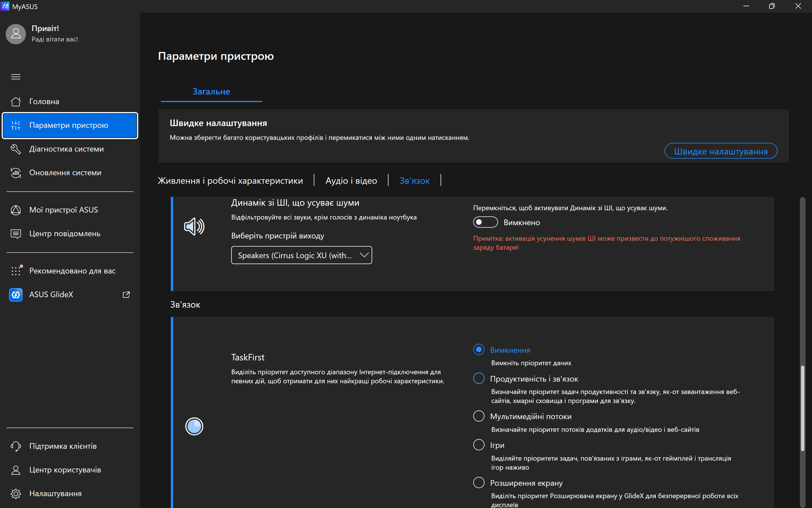Open Головна in the sidebar
Image resolution: width=812 pixels, height=508 pixels.
tap(70, 102)
